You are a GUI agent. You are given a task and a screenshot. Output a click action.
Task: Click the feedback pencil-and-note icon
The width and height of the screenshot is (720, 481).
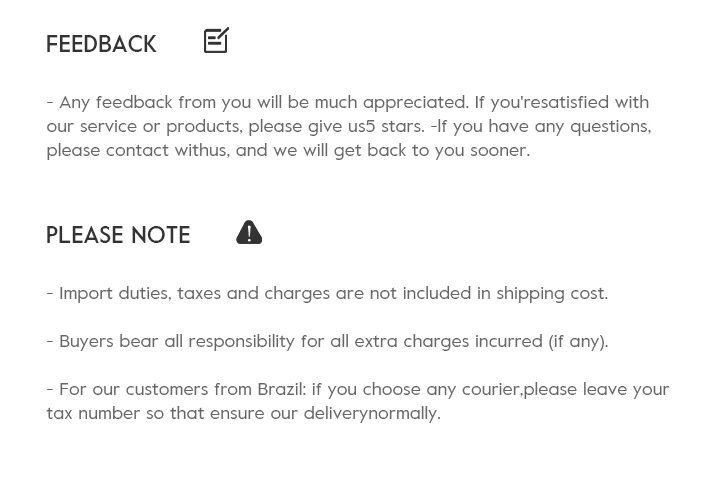[216, 40]
